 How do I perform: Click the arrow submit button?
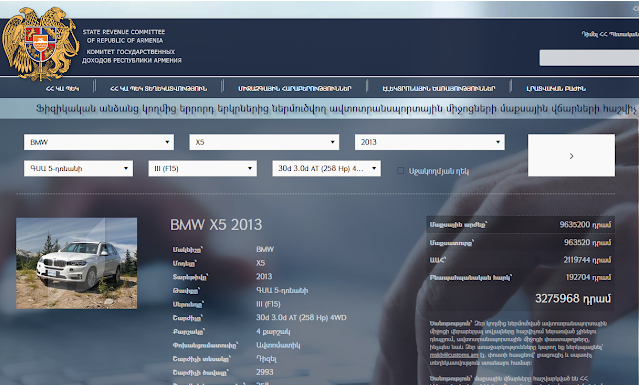(x=571, y=155)
